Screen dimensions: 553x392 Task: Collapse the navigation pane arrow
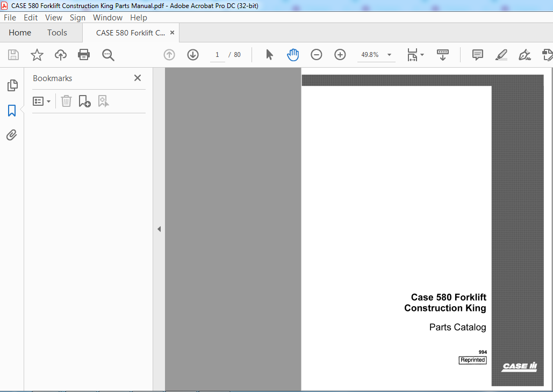coord(159,229)
